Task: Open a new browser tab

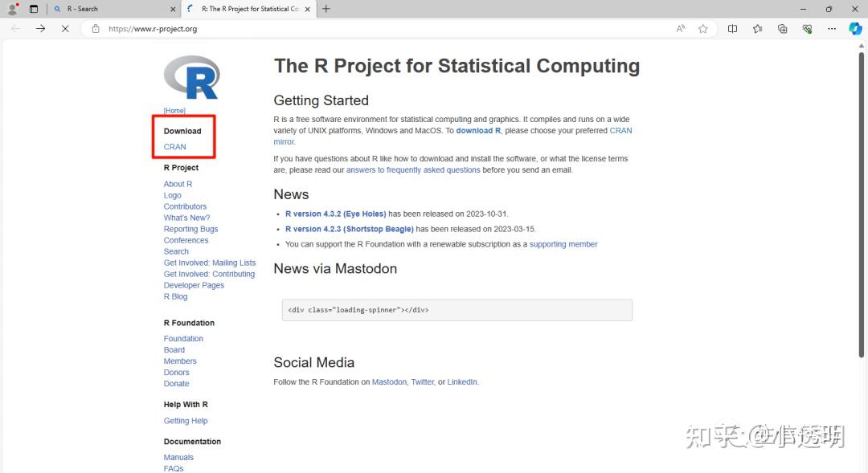Action: (x=325, y=9)
